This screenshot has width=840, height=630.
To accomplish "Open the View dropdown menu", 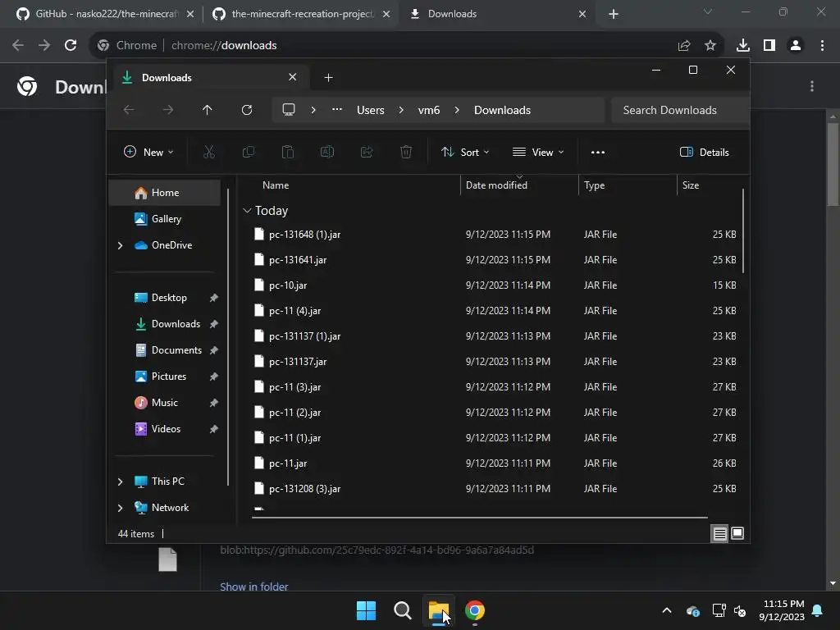I will pyautogui.click(x=538, y=152).
